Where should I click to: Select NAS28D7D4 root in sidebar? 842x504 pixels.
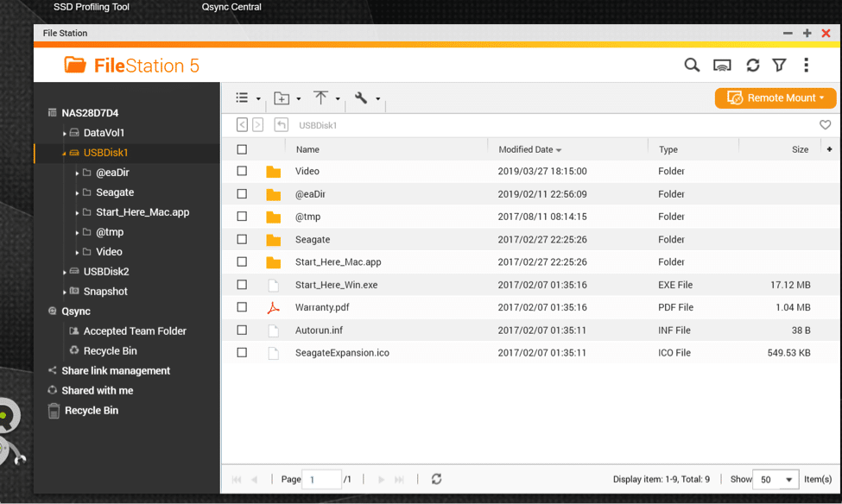90,113
